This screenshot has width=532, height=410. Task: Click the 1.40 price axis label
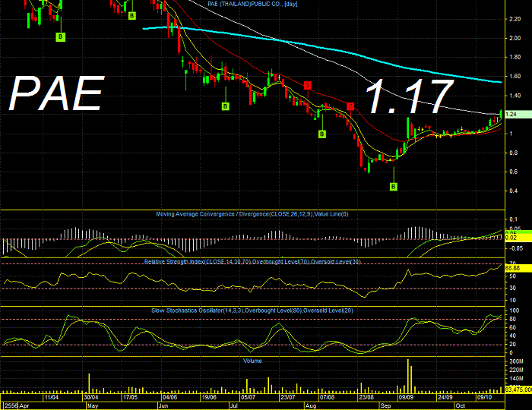pyautogui.click(x=515, y=96)
